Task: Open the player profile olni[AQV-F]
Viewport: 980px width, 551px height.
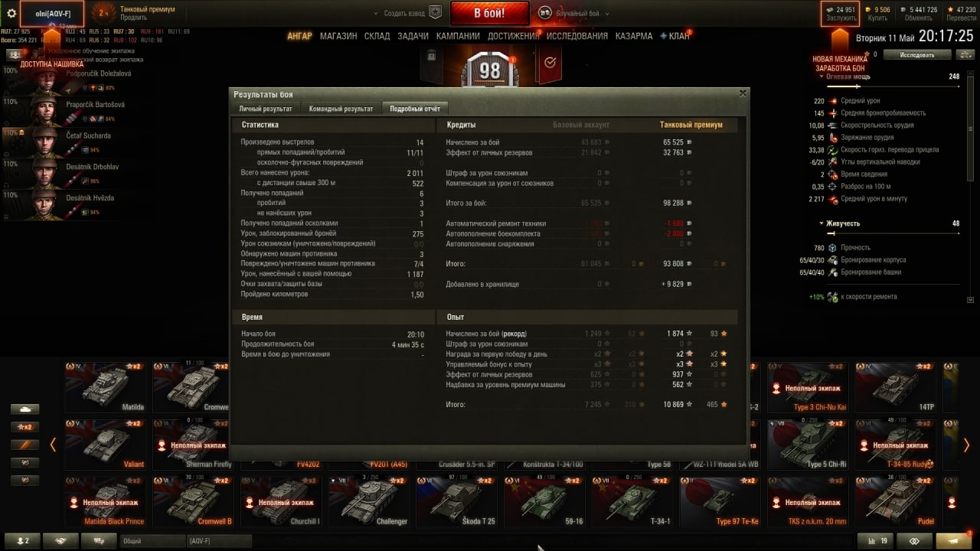Action: point(53,14)
